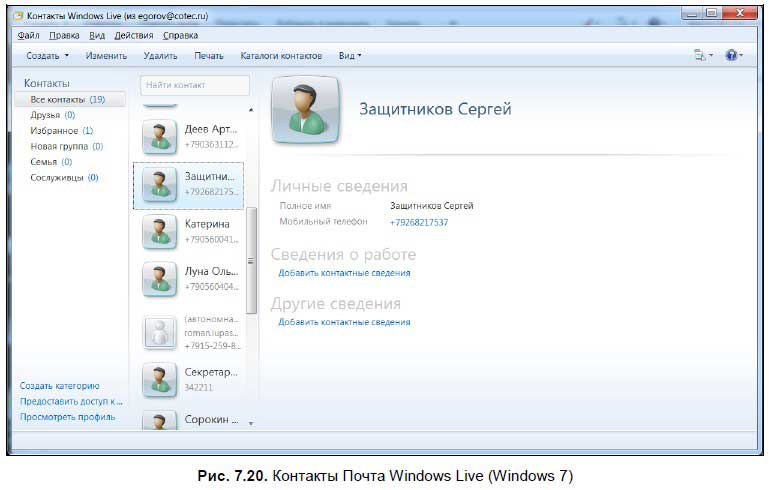Open the Вид menu in menu bar
This screenshot has height=490, width=769.
pyautogui.click(x=97, y=35)
